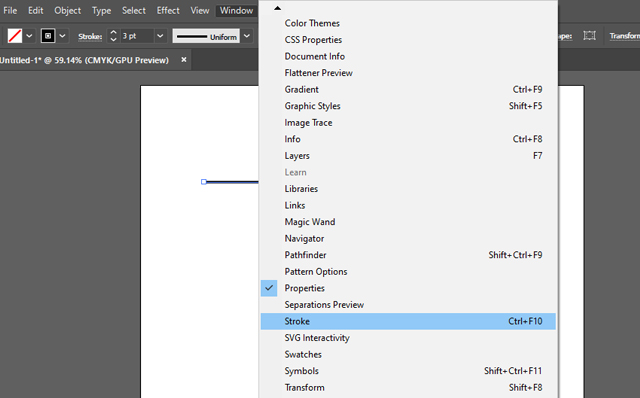Open Graphic Styles panel

pyautogui.click(x=408, y=106)
